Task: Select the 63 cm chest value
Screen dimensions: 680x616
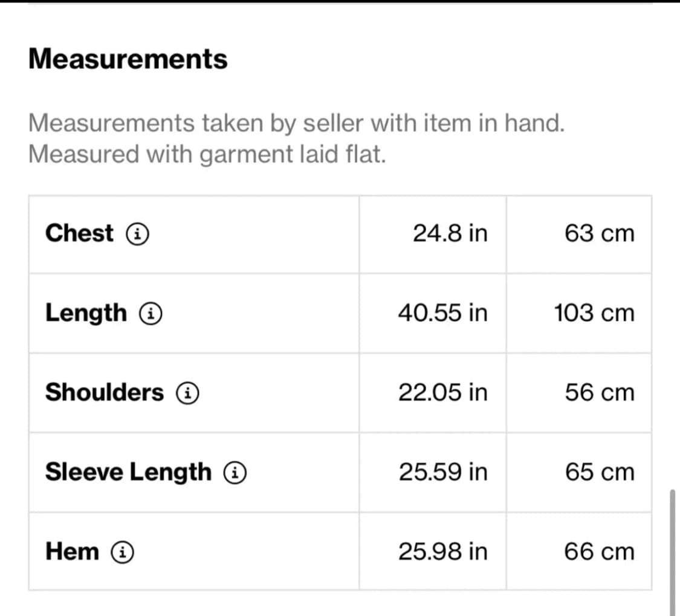Action: coord(600,233)
